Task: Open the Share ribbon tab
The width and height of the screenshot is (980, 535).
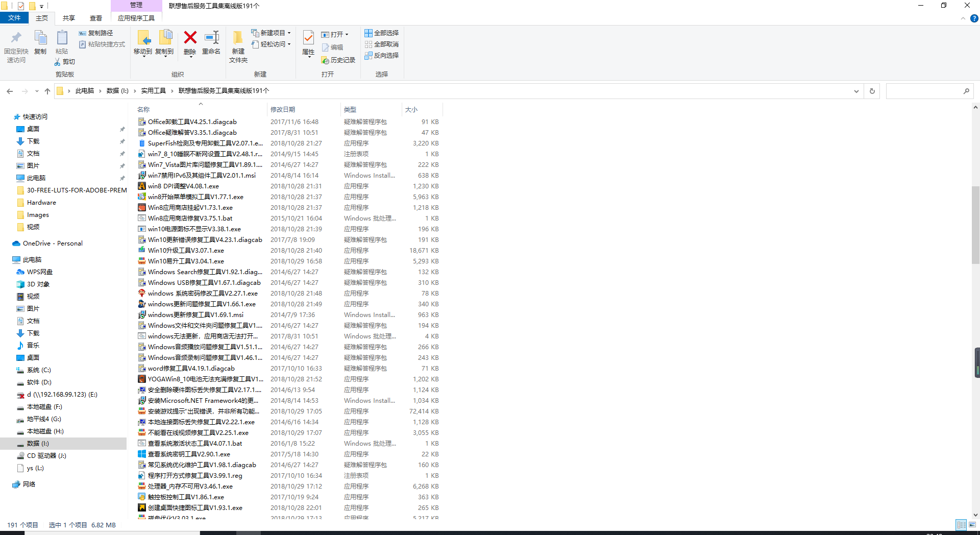Action: click(x=69, y=18)
